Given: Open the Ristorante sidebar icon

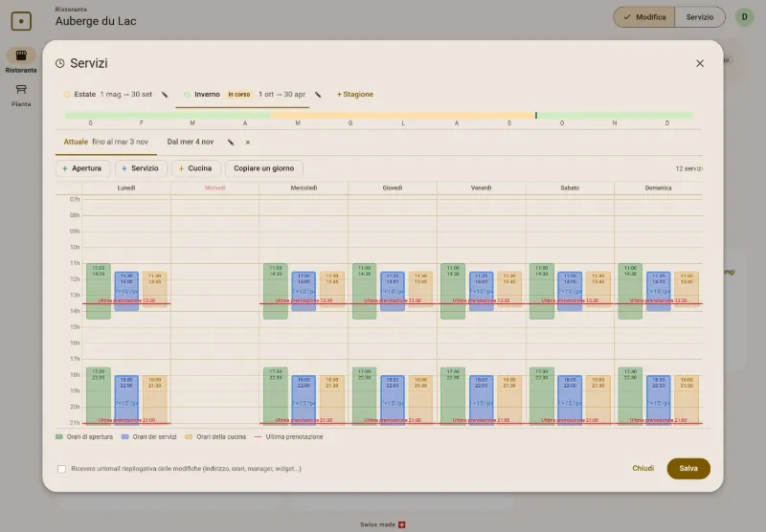Looking at the screenshot, I should tap(21, 55).
